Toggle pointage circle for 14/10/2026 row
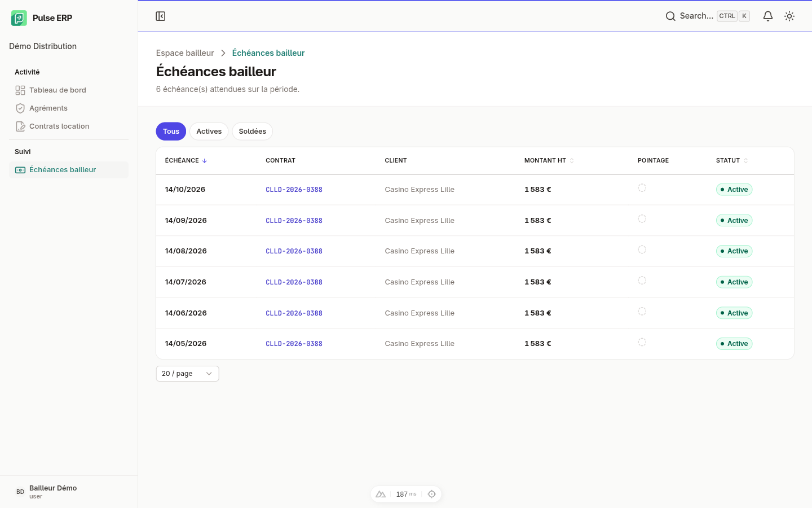 point(642,188)
